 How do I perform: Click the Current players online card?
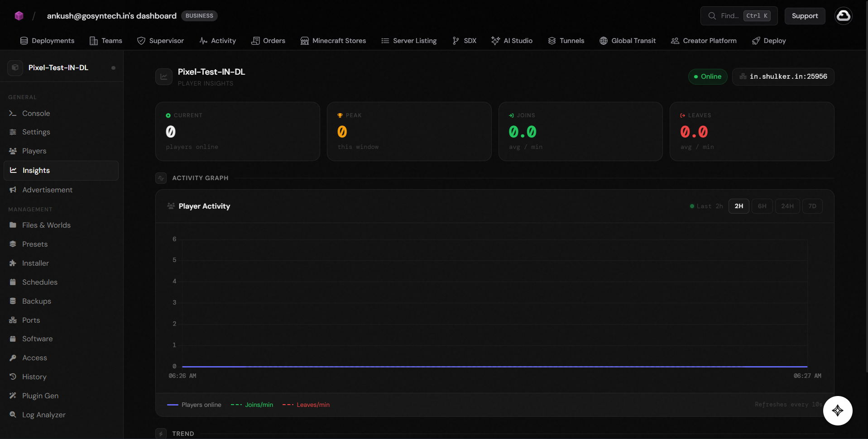click(x=238, y=131)
